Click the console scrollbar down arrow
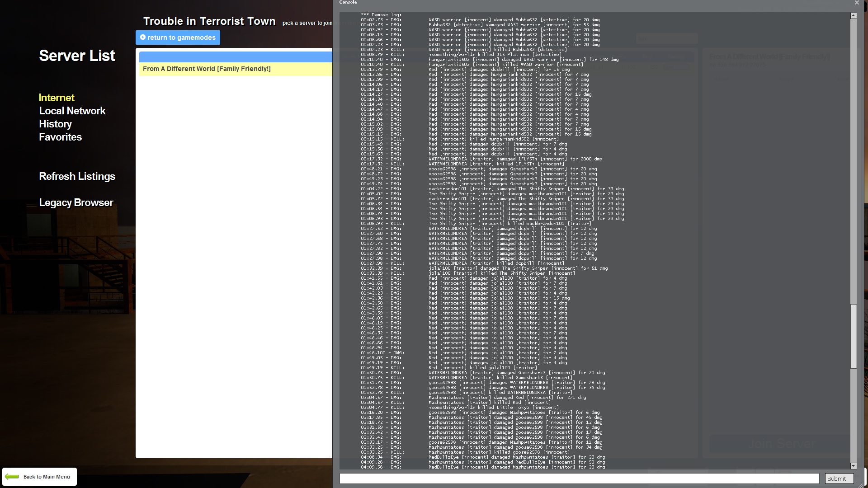Screen dimensions: 868x488 (x=854, y=466)
